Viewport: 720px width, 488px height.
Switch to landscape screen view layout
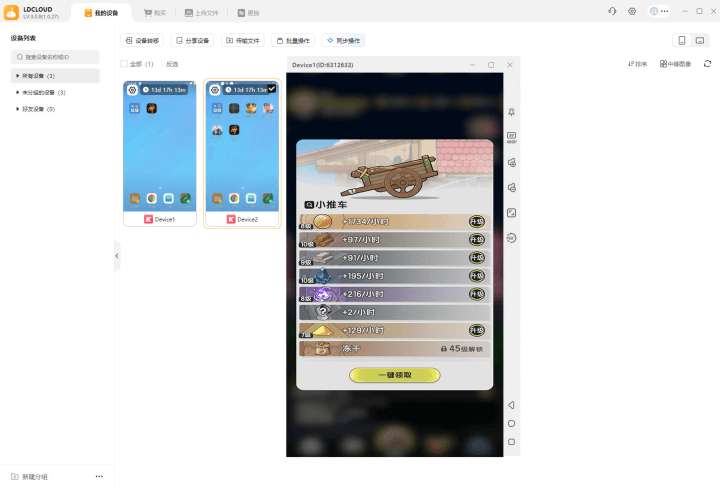(700, 40)
